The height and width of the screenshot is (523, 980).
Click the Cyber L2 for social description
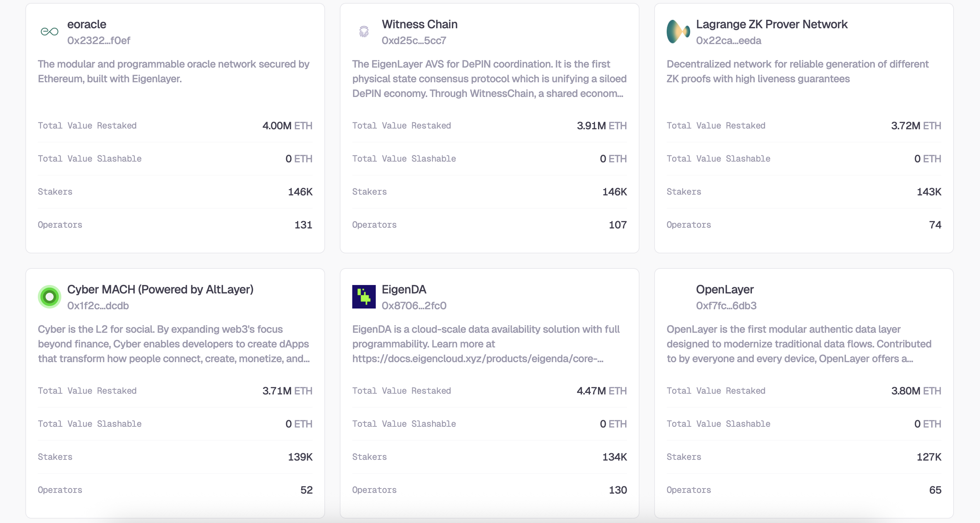click(174, 344)
